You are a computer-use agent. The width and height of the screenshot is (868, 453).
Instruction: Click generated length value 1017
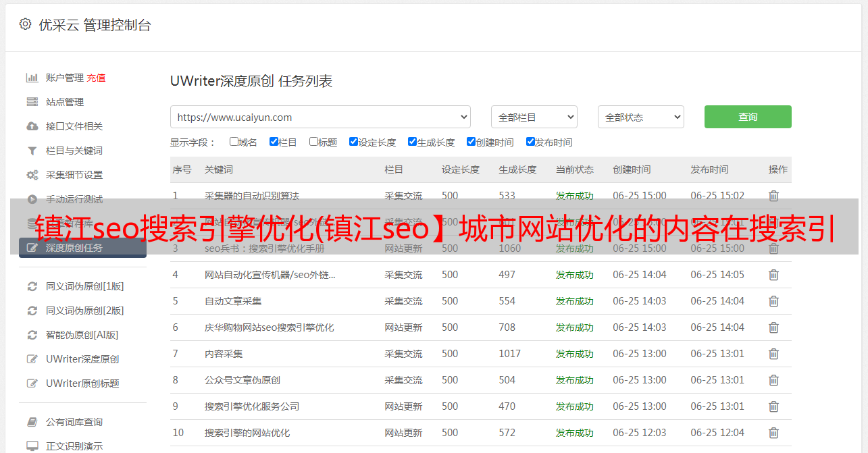(x=510, y=354)
